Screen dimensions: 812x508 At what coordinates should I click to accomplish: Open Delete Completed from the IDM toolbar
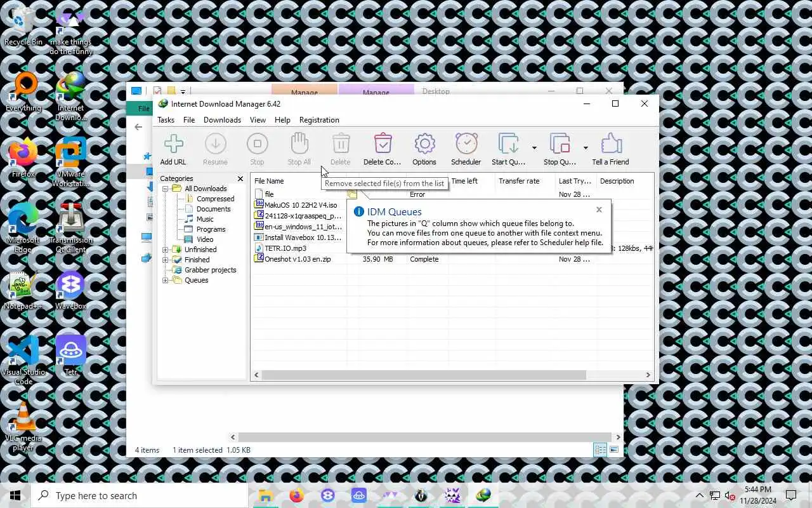point(382,150)
